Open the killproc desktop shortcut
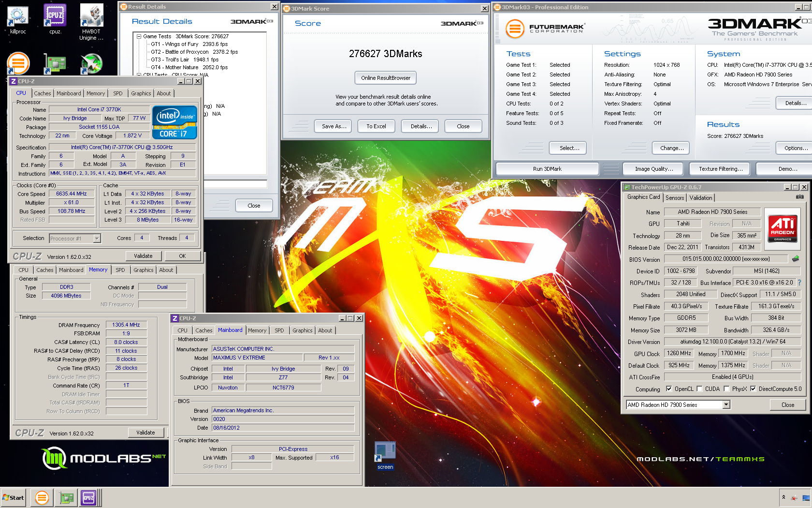This screenshot has width=812, height=508. (x=18, y=19)
